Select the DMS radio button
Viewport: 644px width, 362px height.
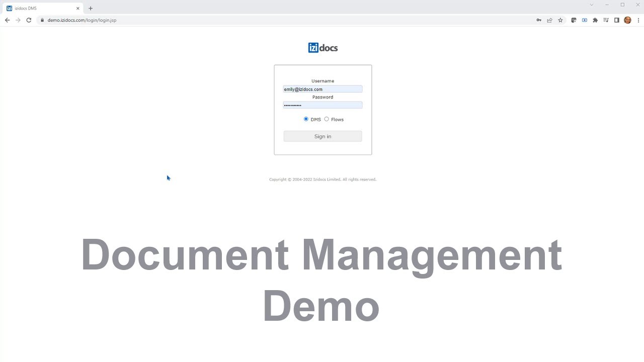[x=306, y=119]
